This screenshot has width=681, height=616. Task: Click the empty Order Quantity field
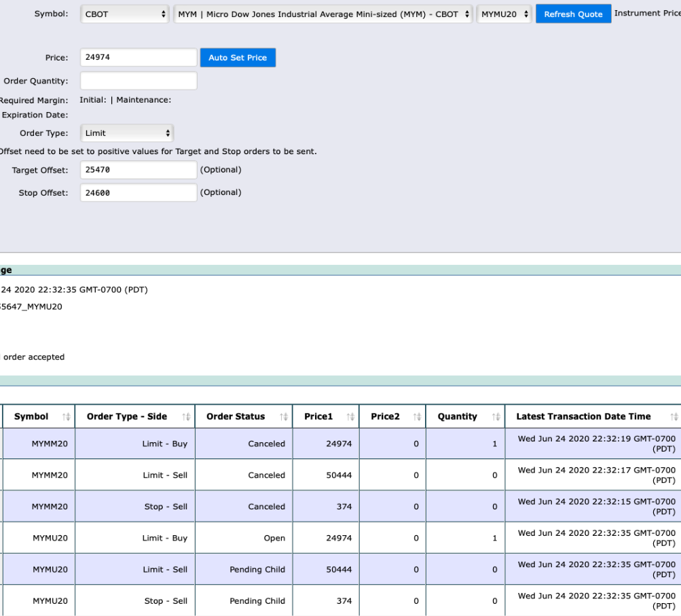(139, 81)
